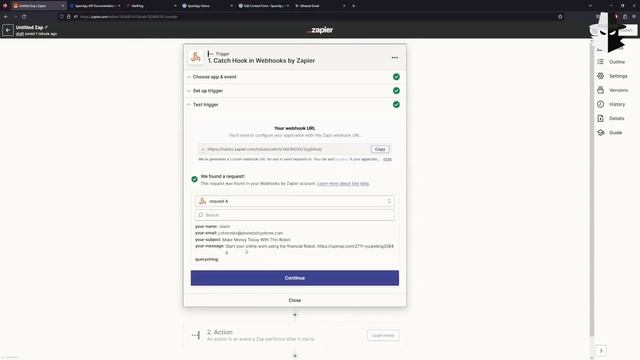
Task: Click the Untitled Zap title
Action: pos(29,27)
